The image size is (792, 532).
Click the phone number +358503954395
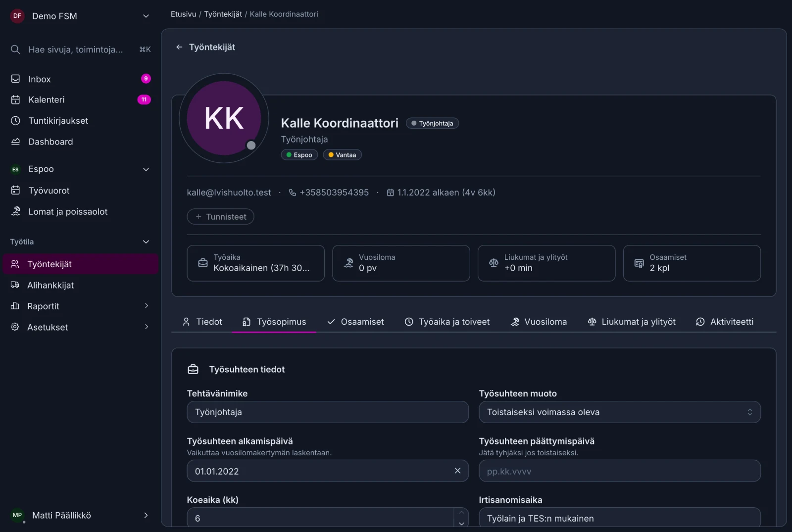[x=334, y=193]
